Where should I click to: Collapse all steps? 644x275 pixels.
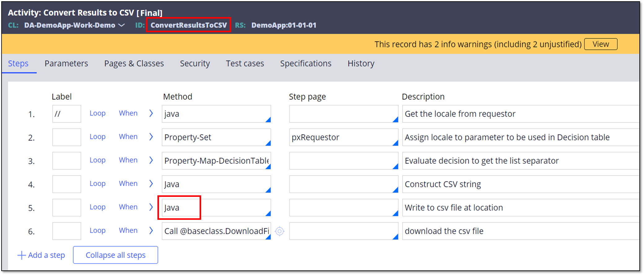coord(116,255)
